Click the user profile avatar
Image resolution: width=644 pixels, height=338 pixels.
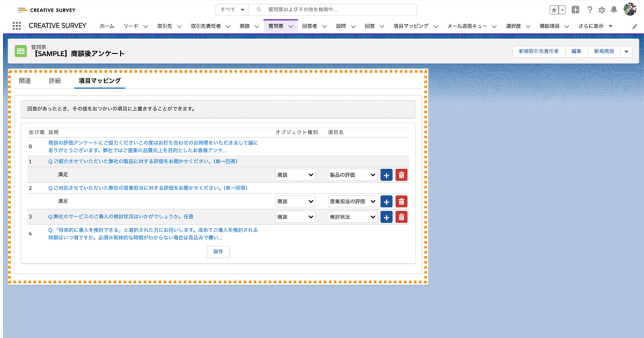click(630, 9)
